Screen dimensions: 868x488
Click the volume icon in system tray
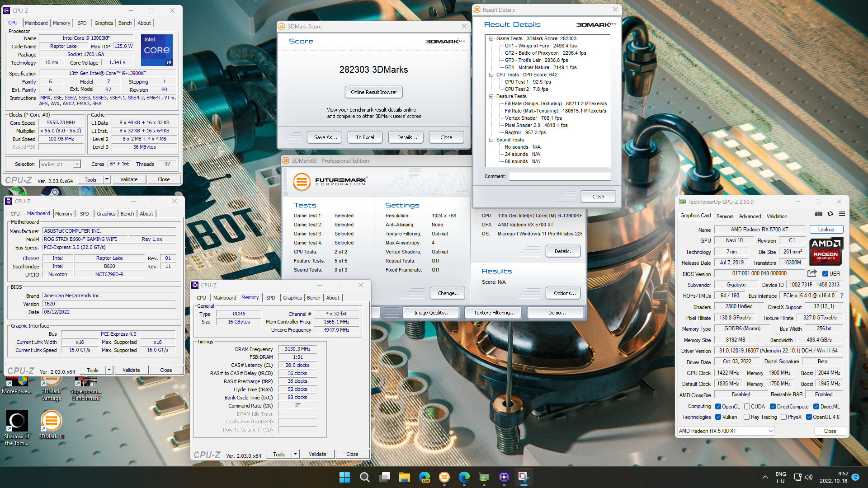tap(809, 477)
